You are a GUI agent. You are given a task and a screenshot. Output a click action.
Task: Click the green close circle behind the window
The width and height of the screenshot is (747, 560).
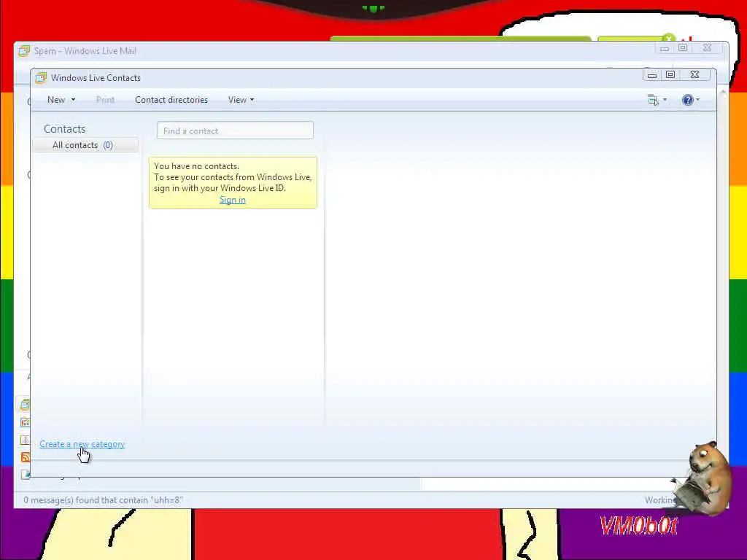669,38
